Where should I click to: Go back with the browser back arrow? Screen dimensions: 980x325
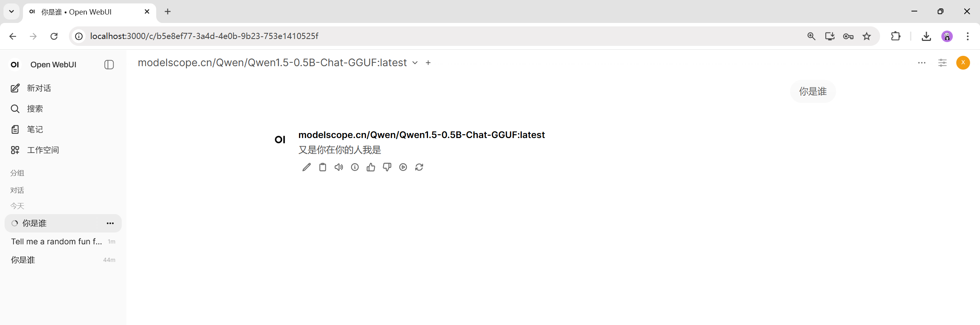click(13, 36)
